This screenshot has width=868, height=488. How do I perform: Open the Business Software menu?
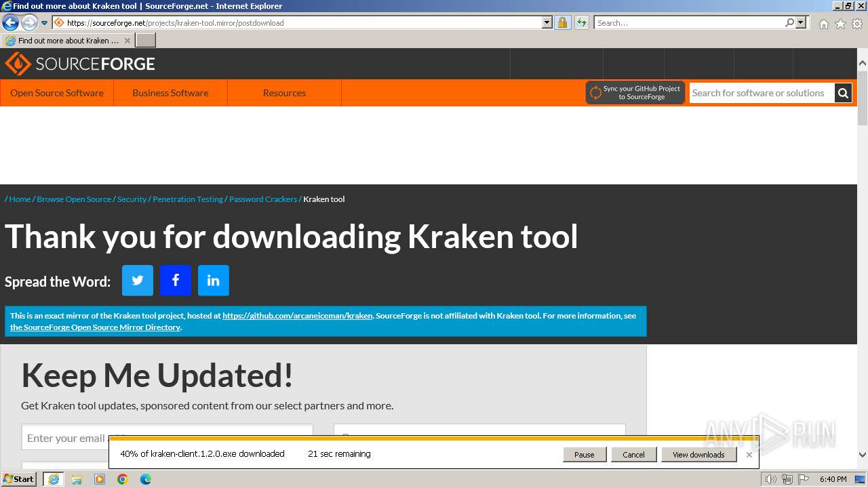tap(170, 93)
